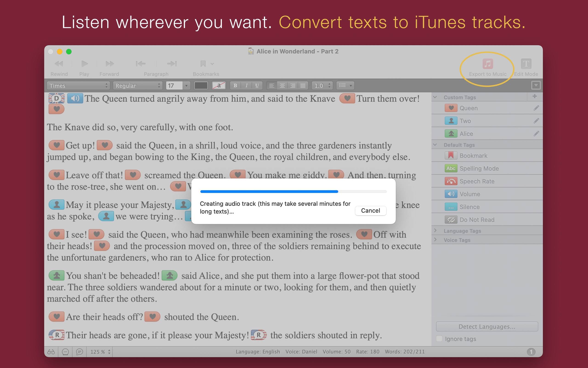This screenshot has width=588, height=368.
Task: Edit the Alice tag with pencil icon
Action: tap(536, 133)
